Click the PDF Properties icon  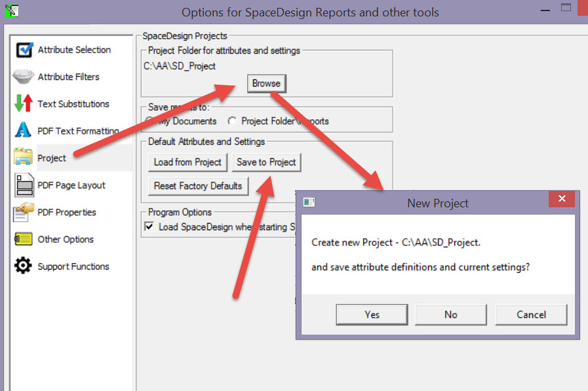[x=24, y=212]
